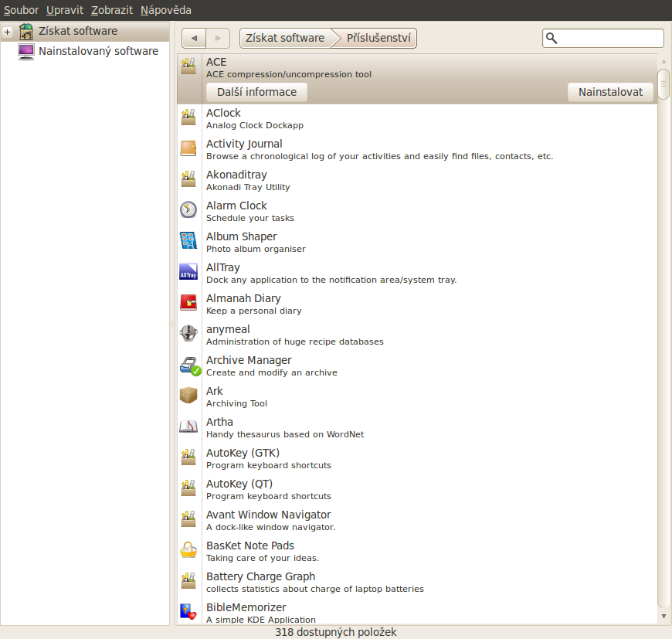Select the AutoKey (QT) entry title
The width and height of the screenshot is (672, 639).
(239, 484)
